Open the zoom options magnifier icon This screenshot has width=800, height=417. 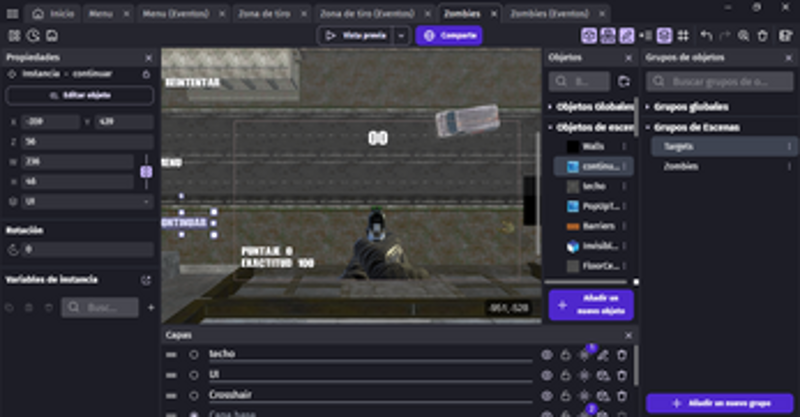(744, 36)
